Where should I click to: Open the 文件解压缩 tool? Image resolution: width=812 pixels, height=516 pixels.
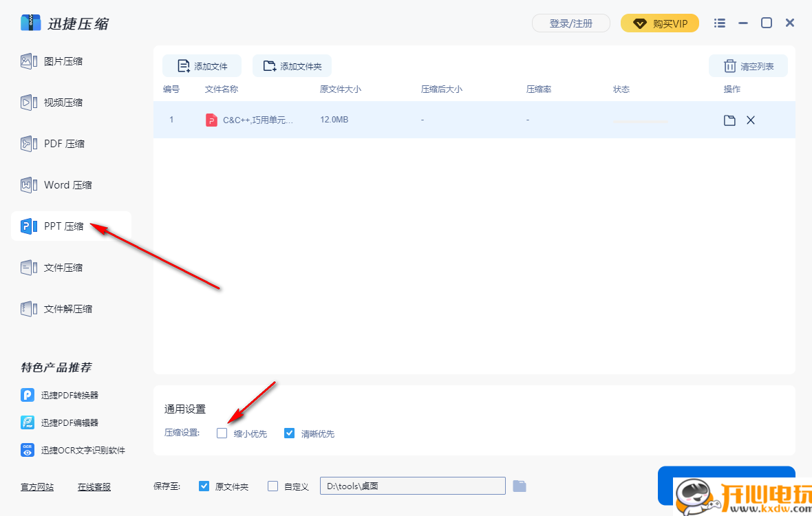coord(65,308)
